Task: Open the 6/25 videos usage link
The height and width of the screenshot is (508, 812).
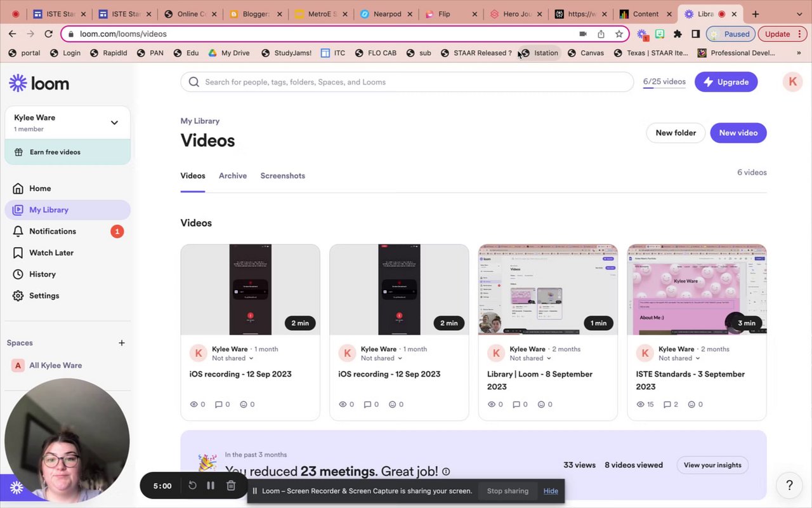Action: click(x=664, y=82)
